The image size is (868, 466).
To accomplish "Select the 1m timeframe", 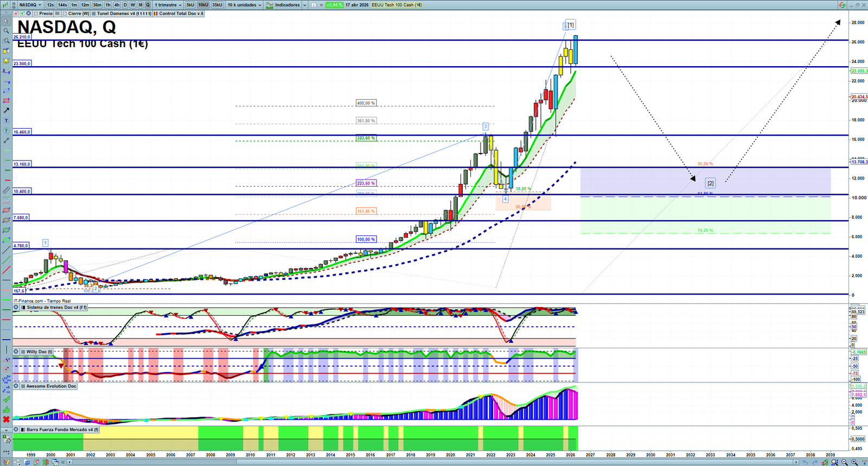I will (x=74, y=5).
